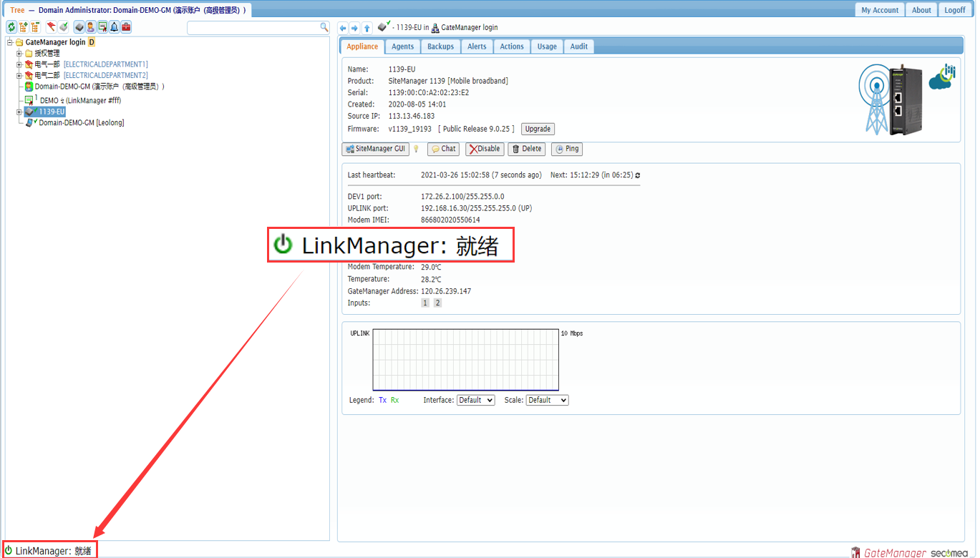Go up one level with up arrow icon

(x=367, y=28)
